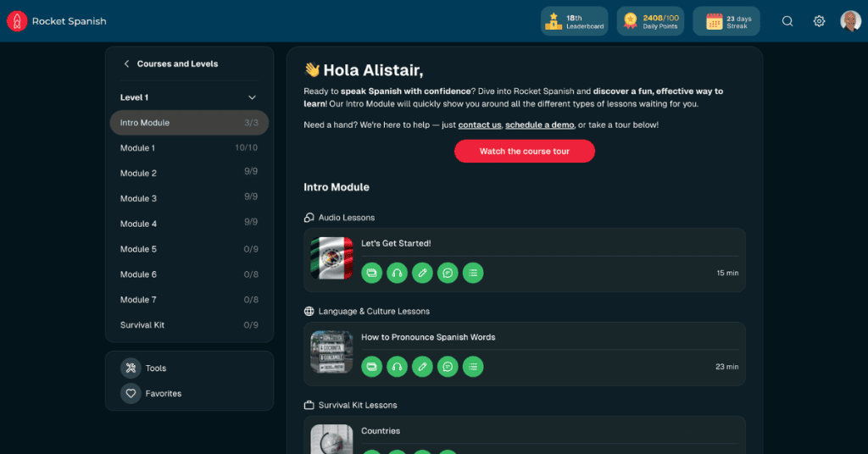
Task: Click pencil icon for How to Pronounce Spanish Words
Action: (422, 367)
